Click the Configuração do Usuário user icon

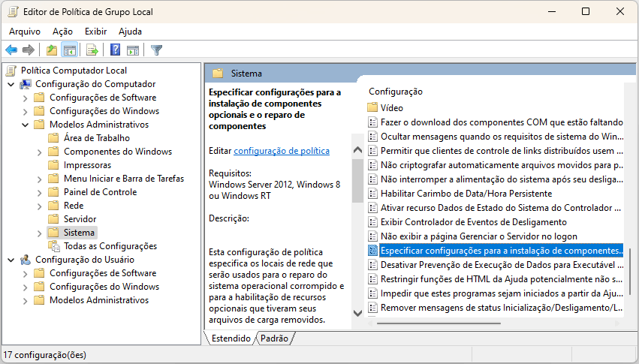[x=26, y=260]
